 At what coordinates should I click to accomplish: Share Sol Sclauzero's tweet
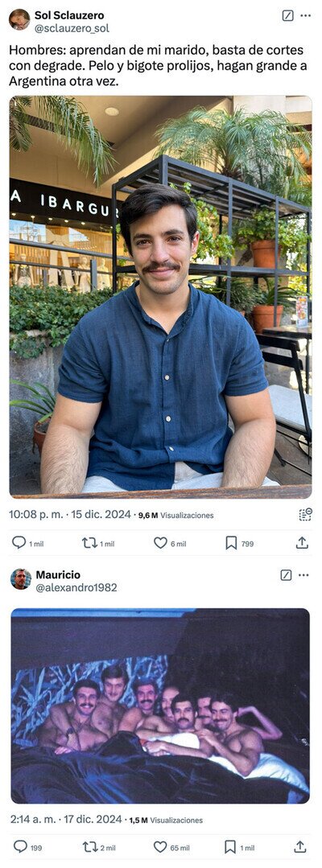[x=302, y=543]
